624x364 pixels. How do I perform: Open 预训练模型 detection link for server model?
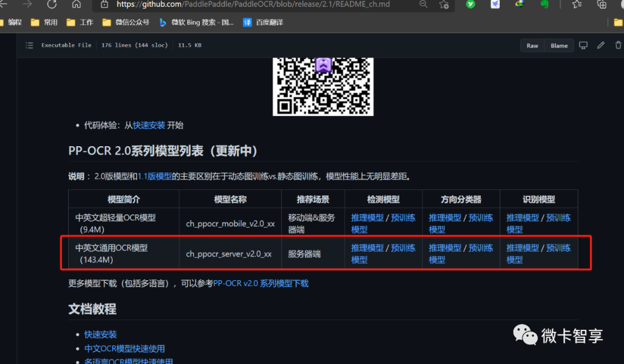click(403, 248)
